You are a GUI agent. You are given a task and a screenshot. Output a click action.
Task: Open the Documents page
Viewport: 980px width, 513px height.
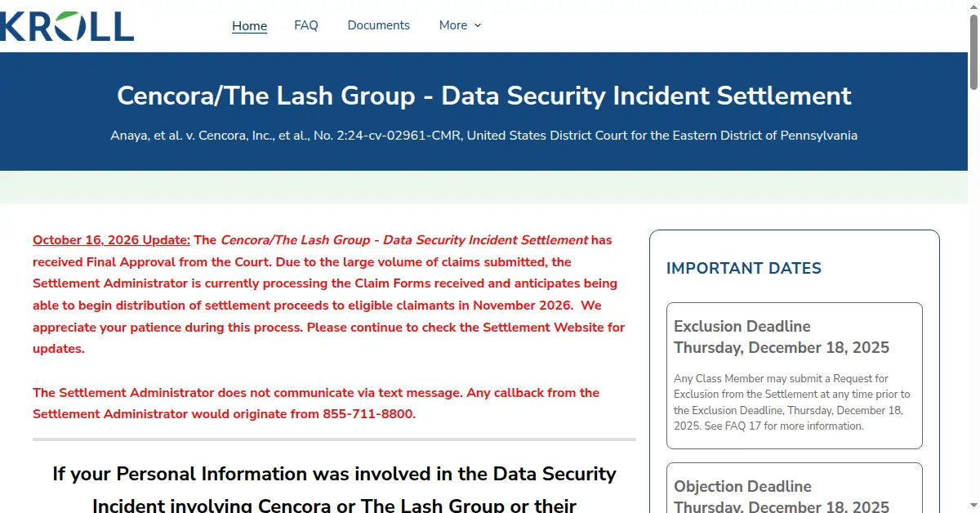[x=379, y=25]
